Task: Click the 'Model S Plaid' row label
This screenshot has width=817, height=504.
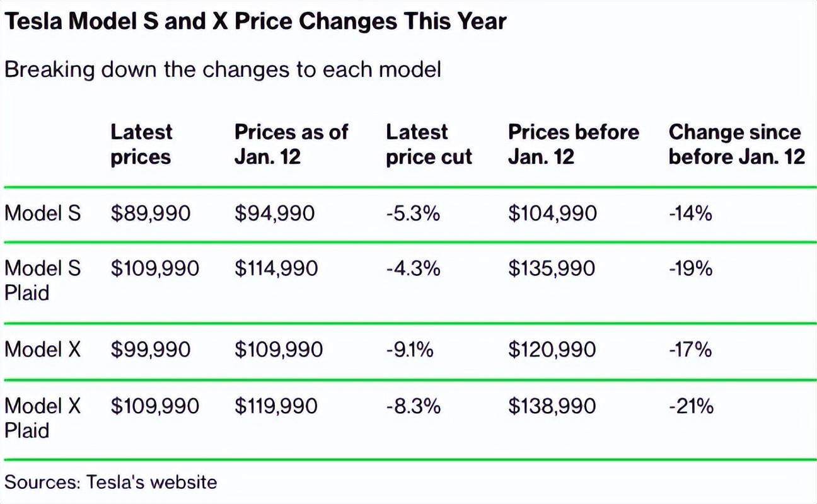Action: (x=43, y=280)
